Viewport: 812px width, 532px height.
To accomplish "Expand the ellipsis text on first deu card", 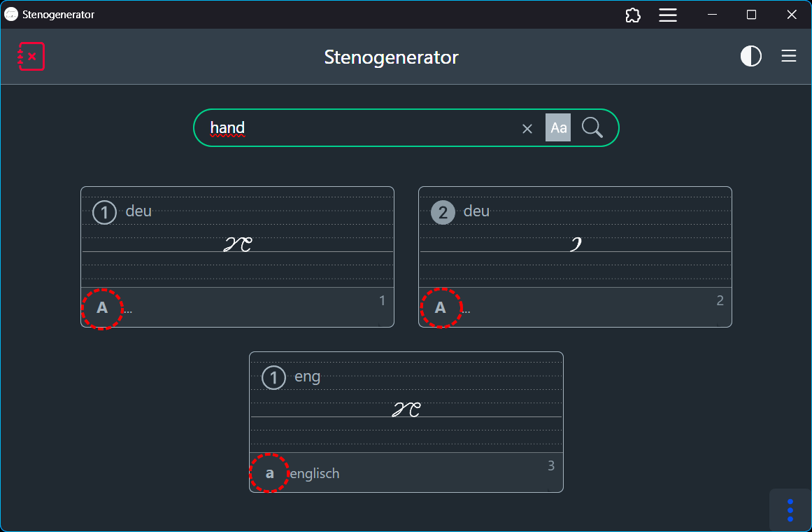I will [128, 309].
